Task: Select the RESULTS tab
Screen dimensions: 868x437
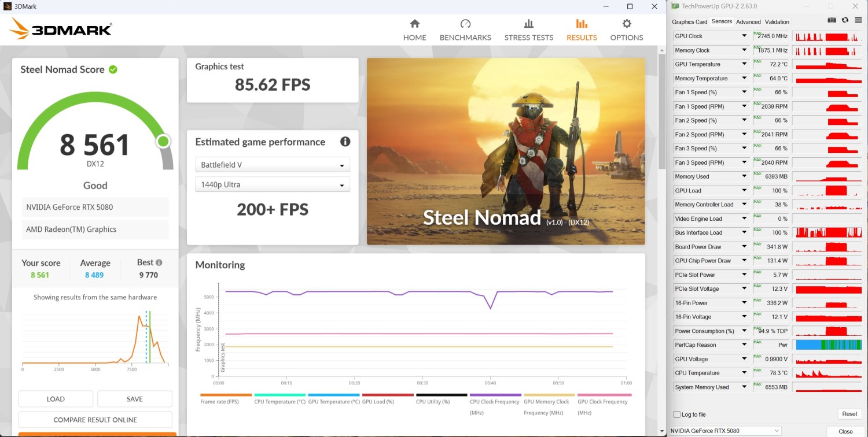Action: coord(582,30)
